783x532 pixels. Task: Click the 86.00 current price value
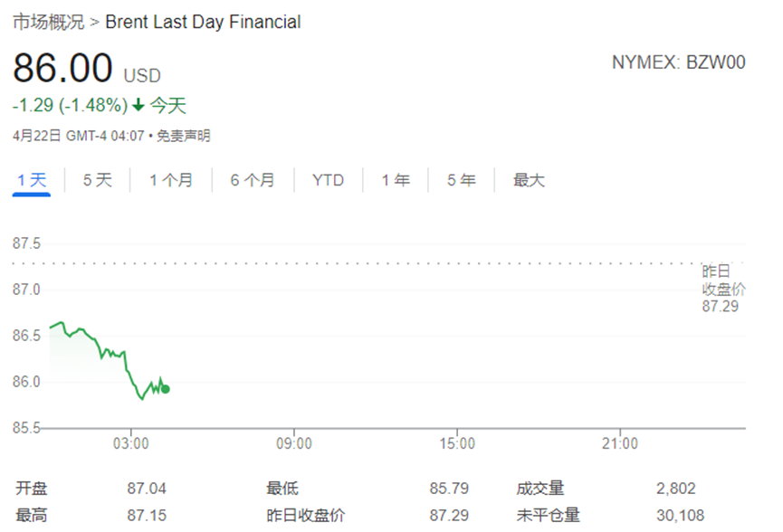tap(63, 67)
